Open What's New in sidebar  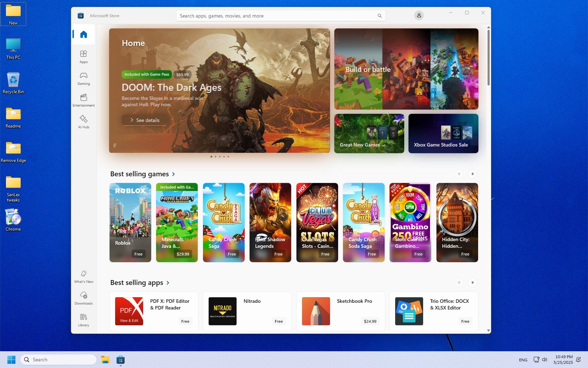point(84,276)
